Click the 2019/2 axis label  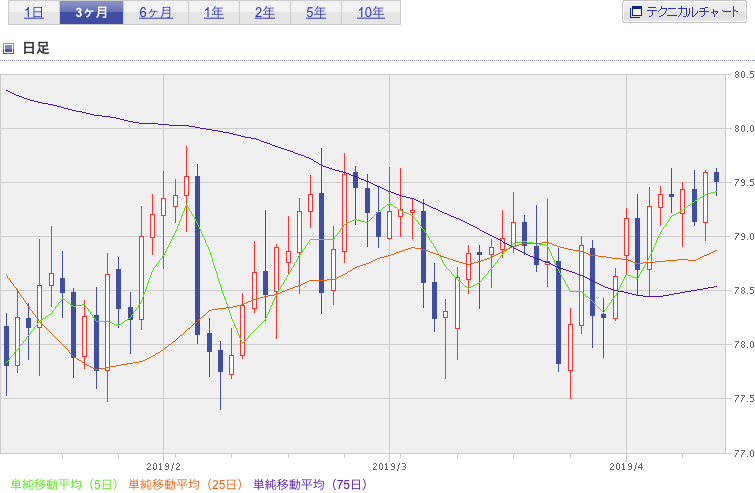click(x=163, y=467)
